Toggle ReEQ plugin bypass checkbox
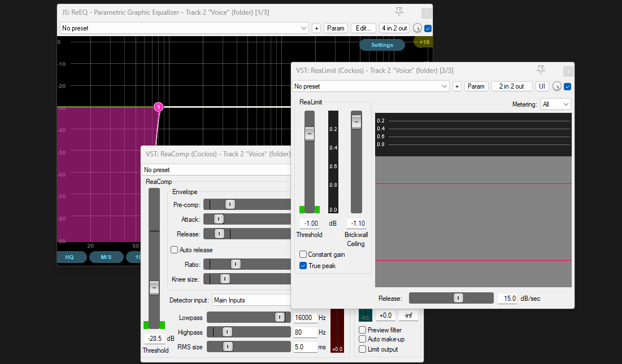Screen dimensions: 622x364 click(x=428, y=28)
